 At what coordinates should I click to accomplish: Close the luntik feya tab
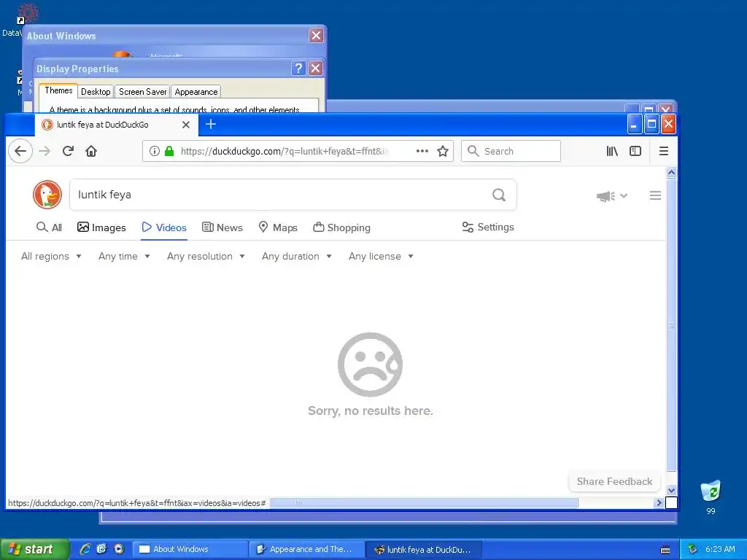pyautogui.click(x=186, y=124)
